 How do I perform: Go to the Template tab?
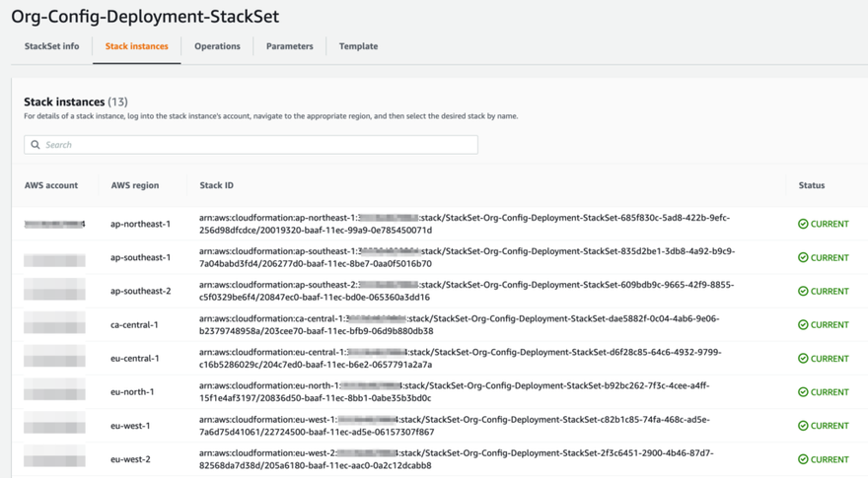point(358,46)
